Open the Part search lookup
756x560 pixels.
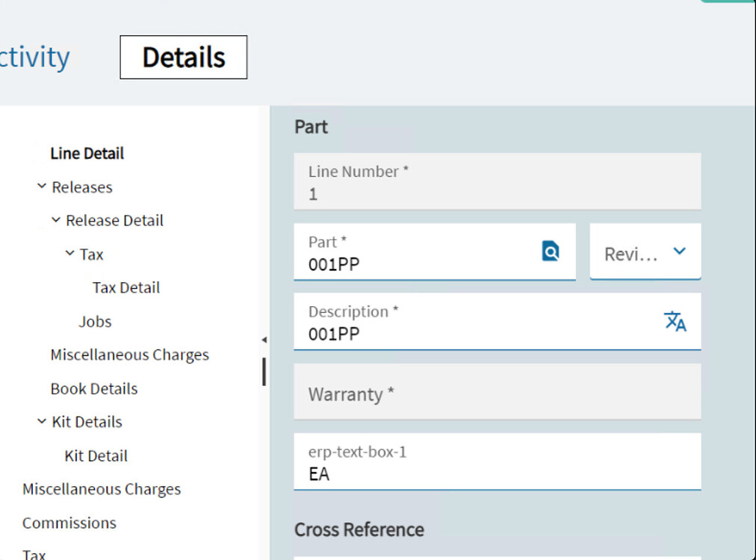point(551,252)
